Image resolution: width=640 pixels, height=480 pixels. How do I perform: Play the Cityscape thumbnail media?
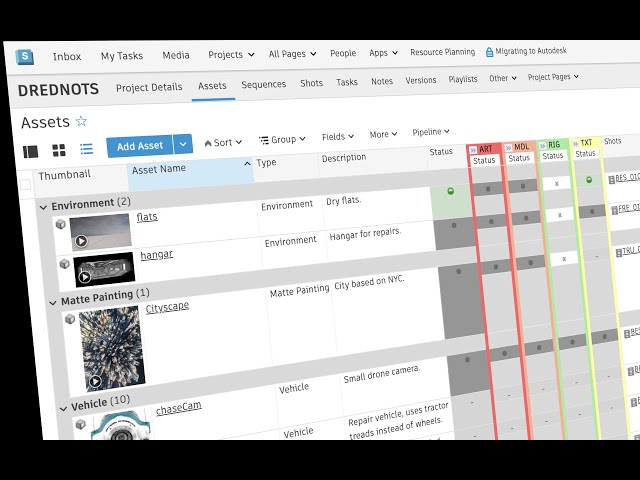pyautogui.click(x=95, y=381)
